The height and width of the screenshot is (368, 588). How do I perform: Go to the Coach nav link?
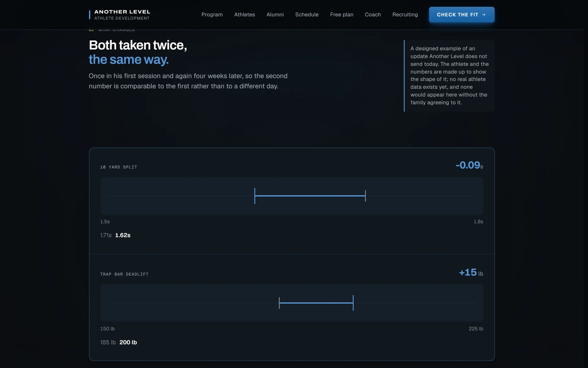coord(373,15)
